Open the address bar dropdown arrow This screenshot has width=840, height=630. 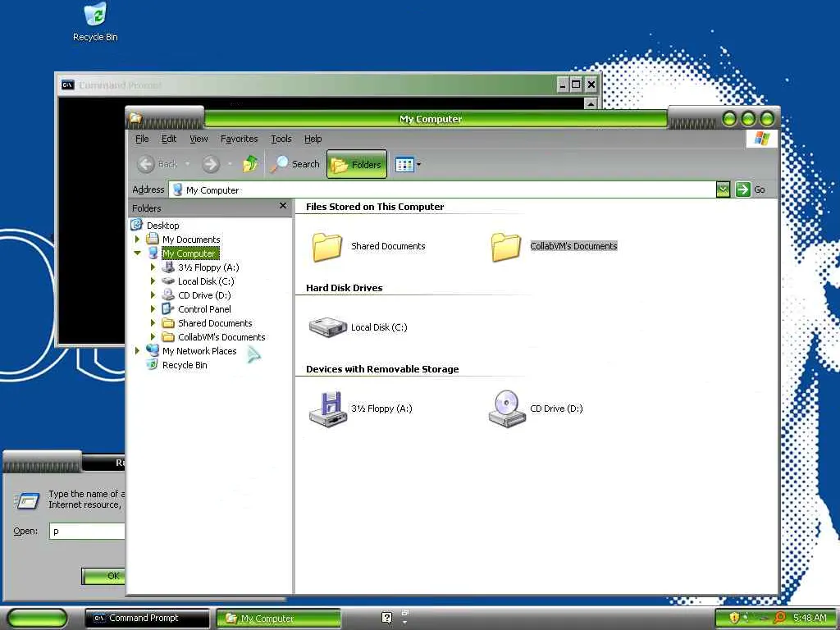tap(723, 189)
